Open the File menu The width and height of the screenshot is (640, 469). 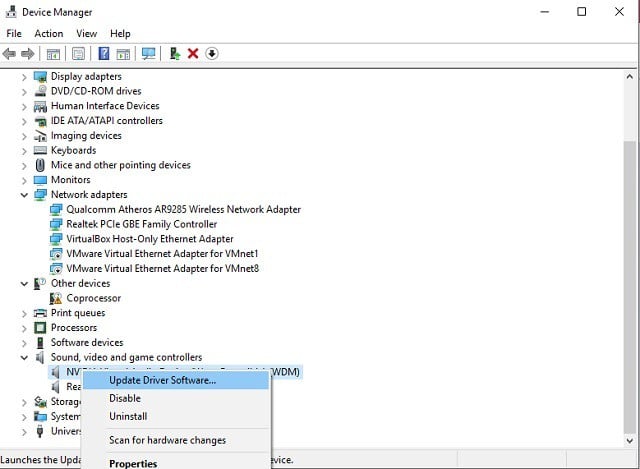pos(14,33)
